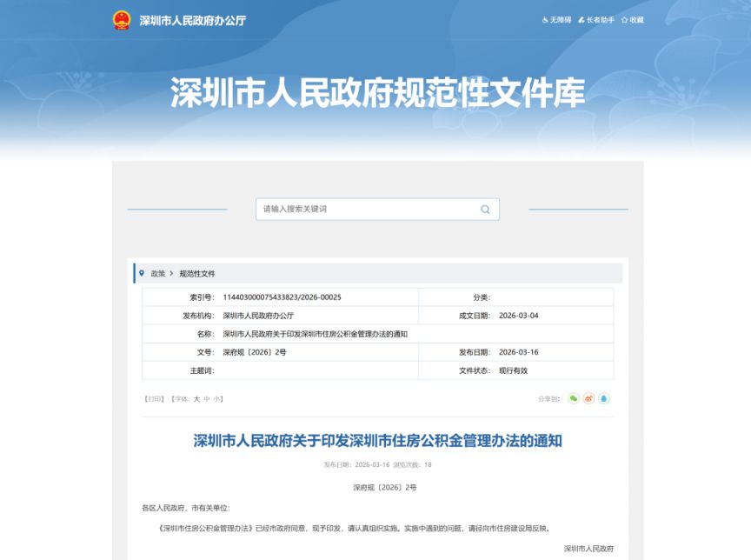Click the search magnifier icon
Viewport: 751px width, 560px height.
[485, 210]
